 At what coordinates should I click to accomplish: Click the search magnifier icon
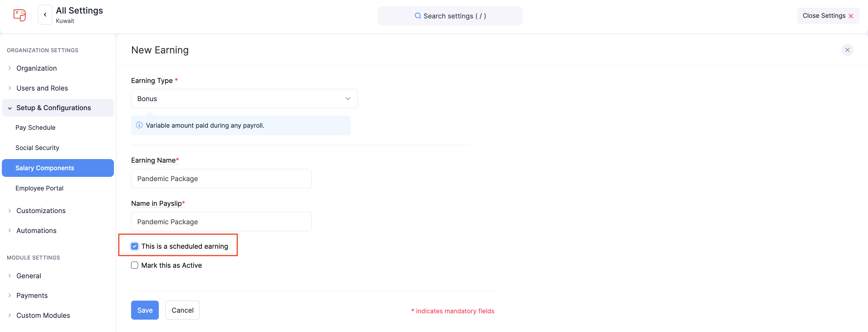[x=417, y=16]
